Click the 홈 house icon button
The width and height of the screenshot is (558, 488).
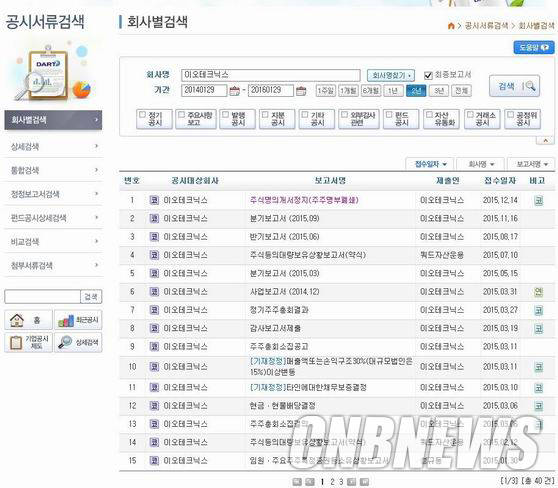tap(28, 320)
